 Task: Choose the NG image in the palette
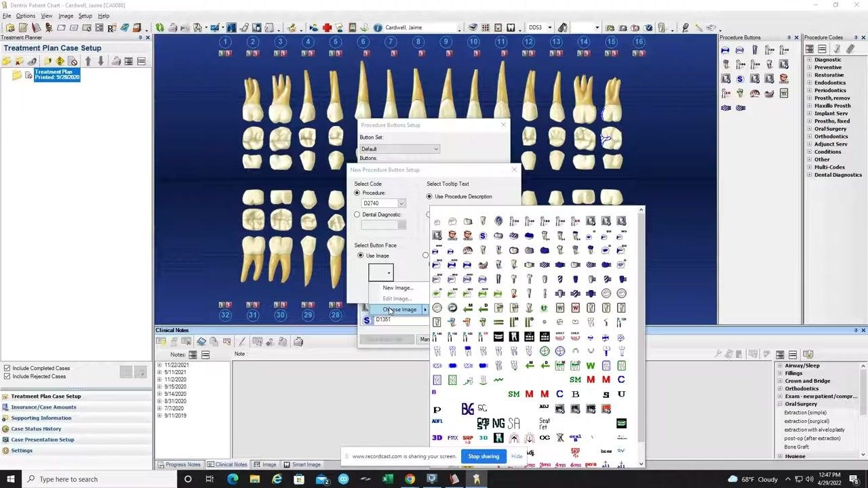pyautogui.click(x=498, y=424)
